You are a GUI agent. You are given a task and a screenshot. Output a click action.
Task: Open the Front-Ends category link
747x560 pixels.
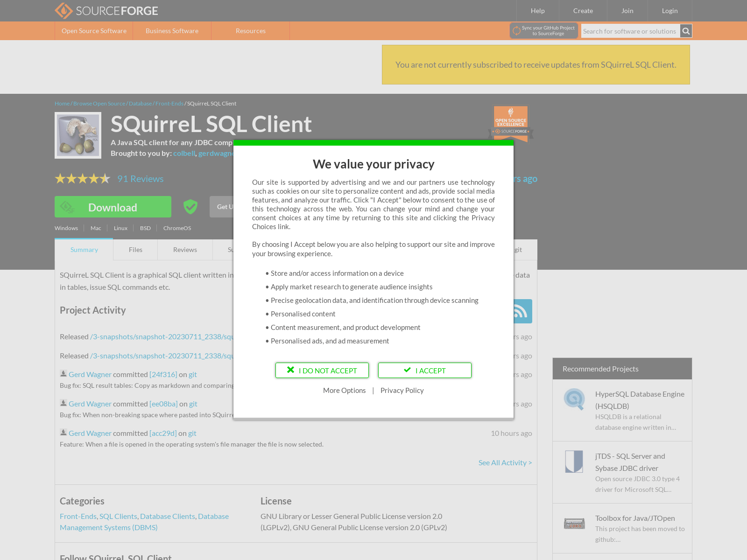click(x=78, y=516)
